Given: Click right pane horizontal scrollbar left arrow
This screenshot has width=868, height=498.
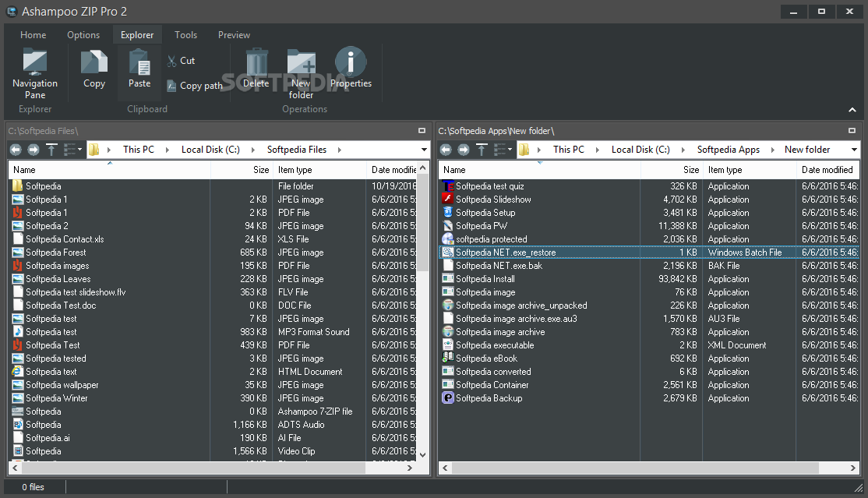Looking at the screenshot, I should 445,468.
